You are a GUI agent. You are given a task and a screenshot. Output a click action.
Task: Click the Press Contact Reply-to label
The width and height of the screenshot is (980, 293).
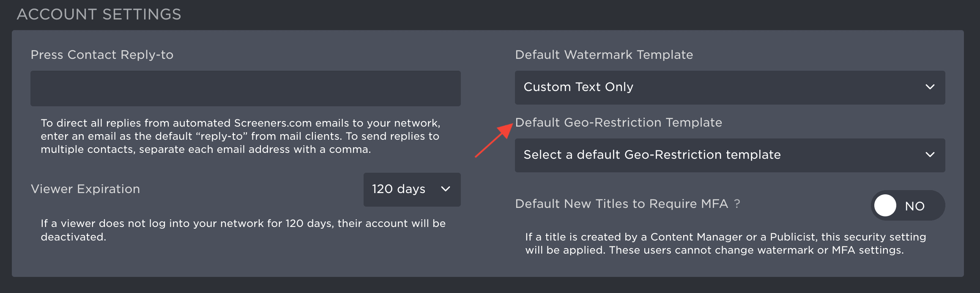pos(102,55)
